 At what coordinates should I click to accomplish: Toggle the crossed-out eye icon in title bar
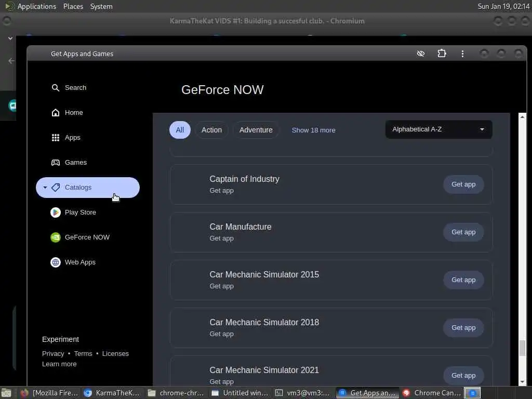click(x=421, y=54)
